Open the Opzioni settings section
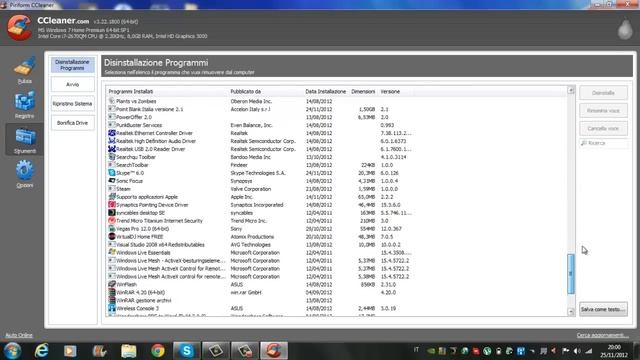Screen dimensions: 640x360 24,174
